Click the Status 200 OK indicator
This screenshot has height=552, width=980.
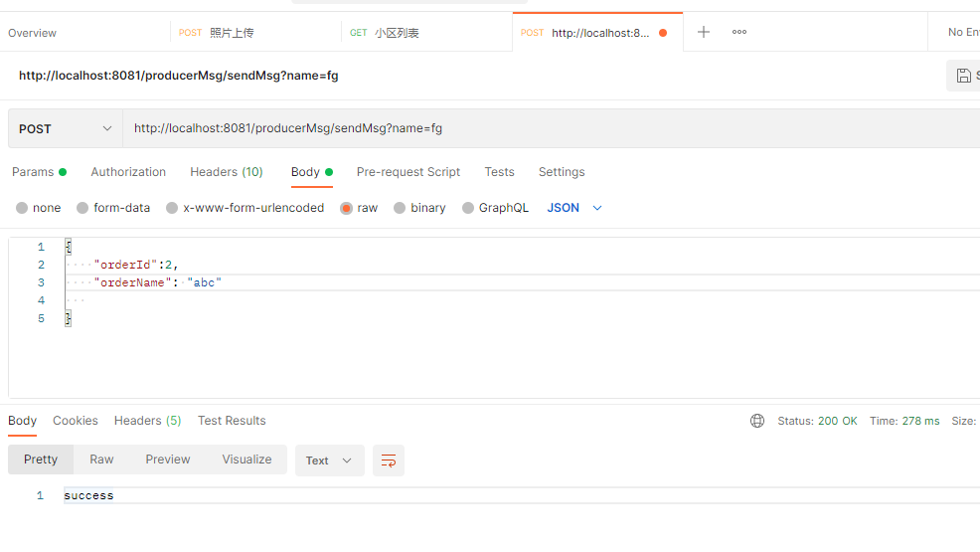point(818,421)
